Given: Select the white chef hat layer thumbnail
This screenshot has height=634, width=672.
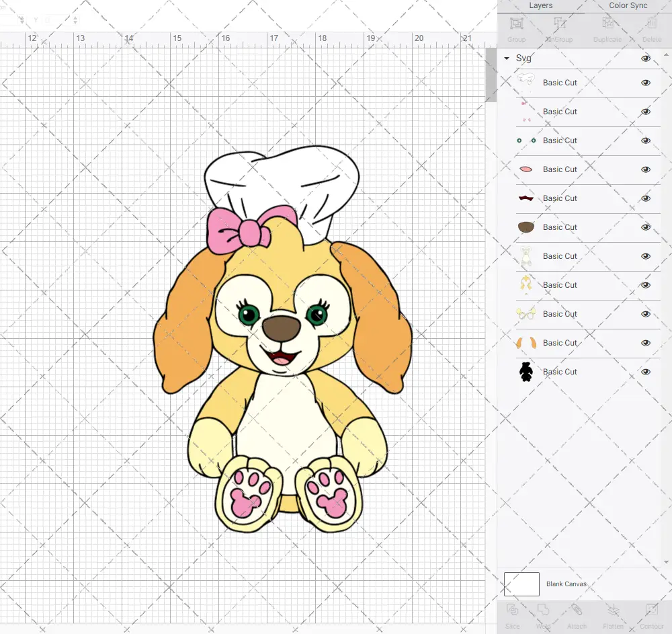Looking at the screenshot, I should (526, 83).
